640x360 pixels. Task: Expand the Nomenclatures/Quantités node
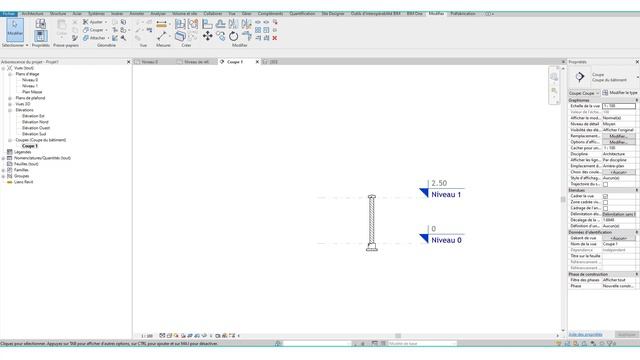[3, 158]
